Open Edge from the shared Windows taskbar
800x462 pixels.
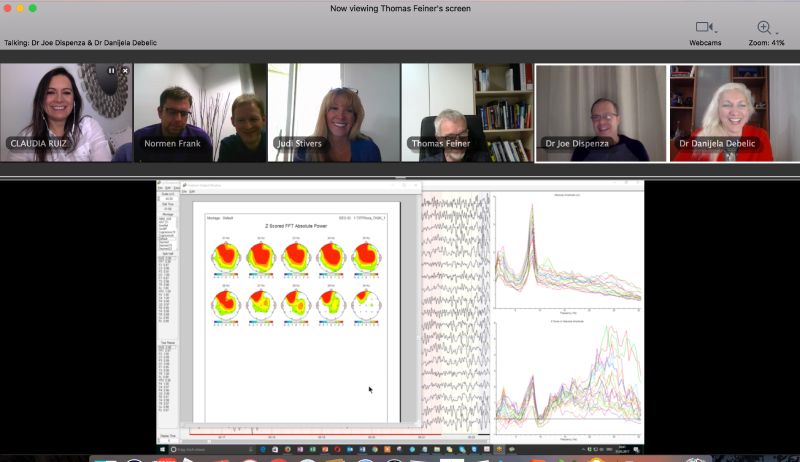pos(263,449)
